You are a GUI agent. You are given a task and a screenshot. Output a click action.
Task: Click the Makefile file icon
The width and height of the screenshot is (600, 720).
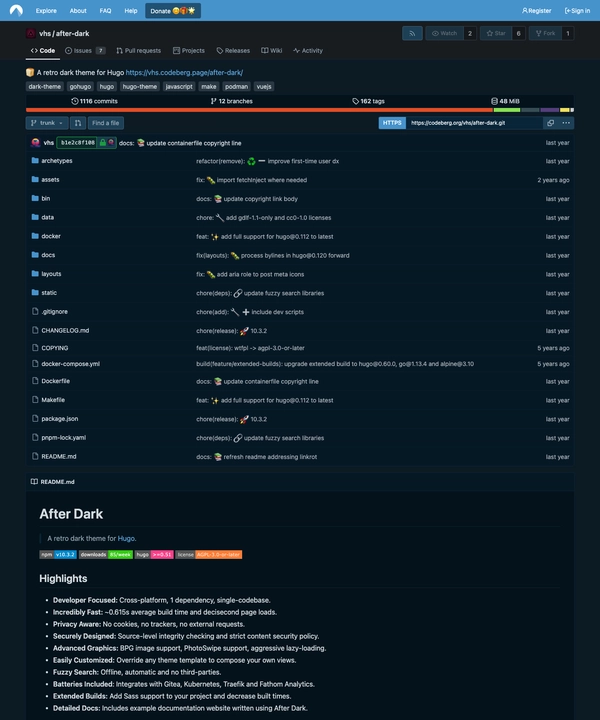pyautogui.click(x=35, y=399)
